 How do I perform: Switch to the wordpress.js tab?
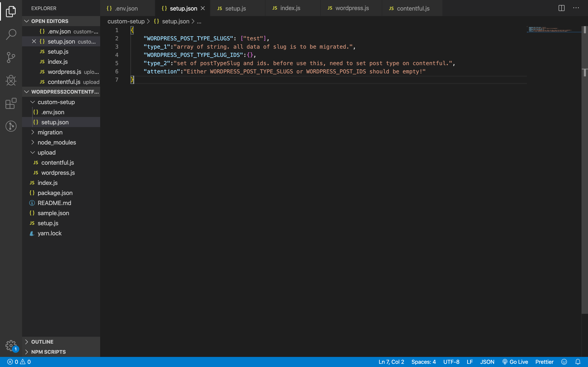352,8
